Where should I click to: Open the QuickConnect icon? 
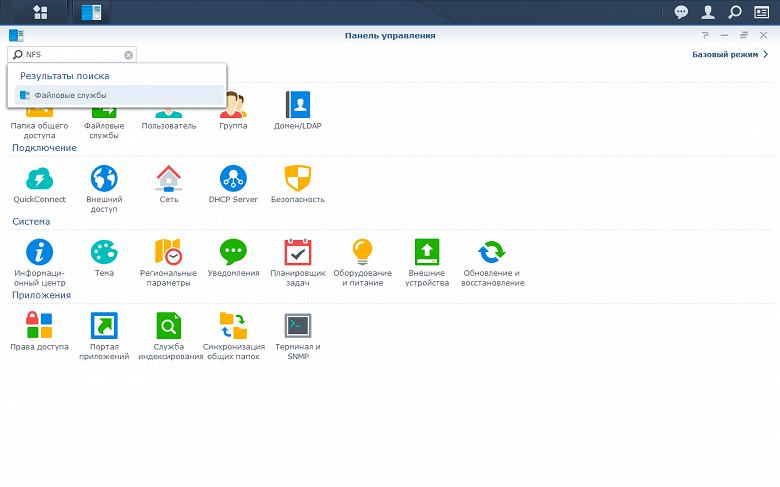pyautogui.click(x=39, y=179)
